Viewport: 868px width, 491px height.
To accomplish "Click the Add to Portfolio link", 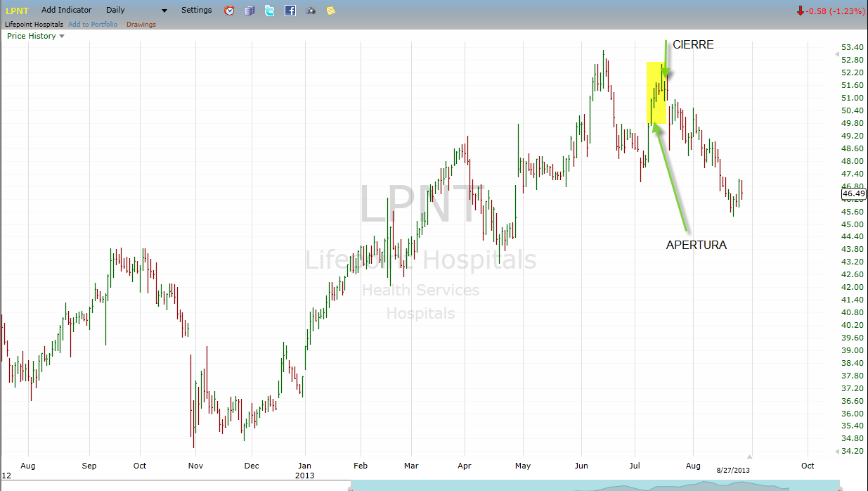I will coord(93,25).
